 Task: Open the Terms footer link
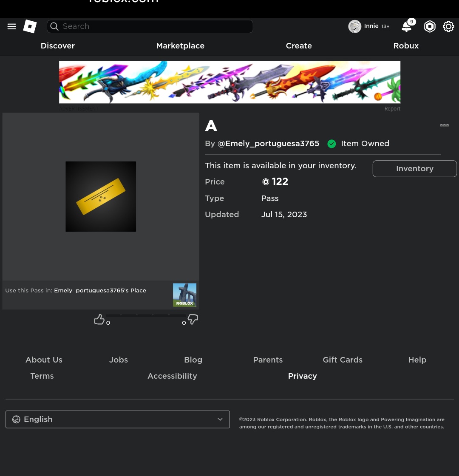(x=42, y=376)
